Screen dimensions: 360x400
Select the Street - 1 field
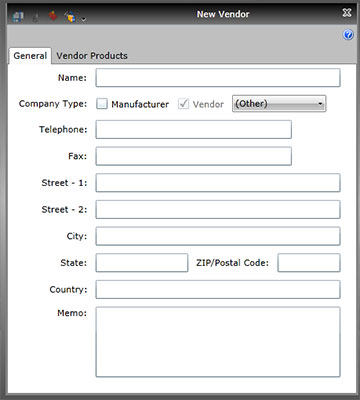point(218,183)
